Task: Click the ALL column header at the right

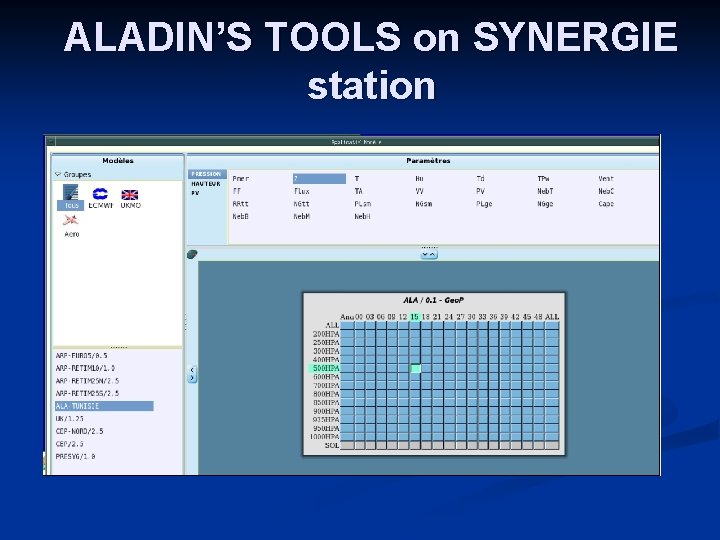Action: pyautogui.click(x=552, y=317)
